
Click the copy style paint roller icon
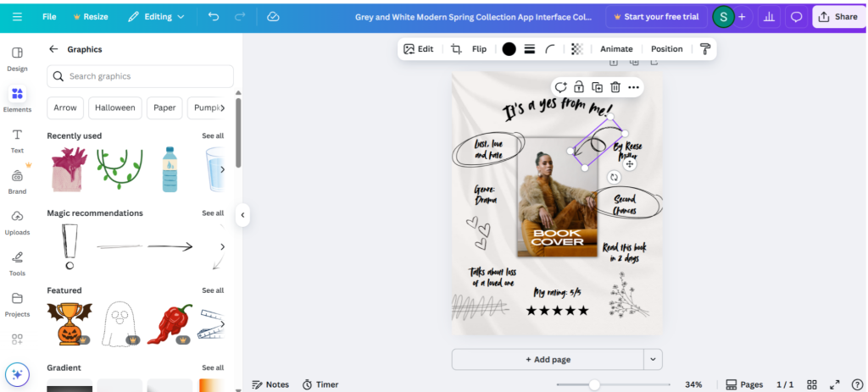704,49
